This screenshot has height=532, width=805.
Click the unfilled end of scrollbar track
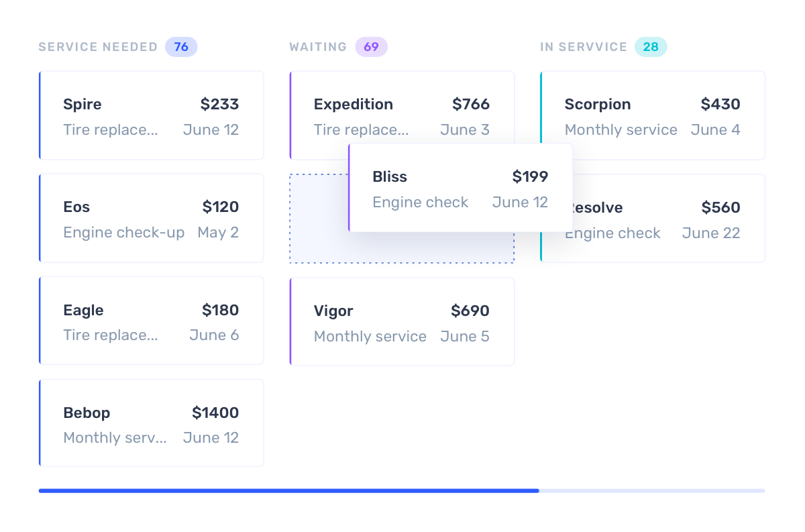point(651,491)
